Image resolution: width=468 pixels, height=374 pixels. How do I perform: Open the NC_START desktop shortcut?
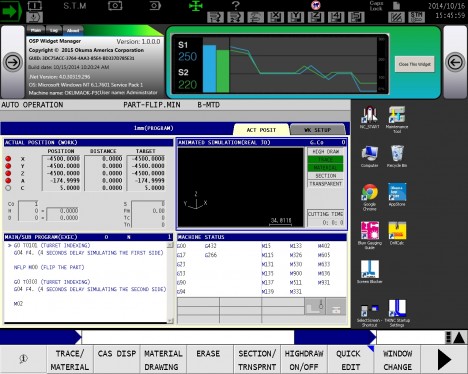tap(369, 118)
